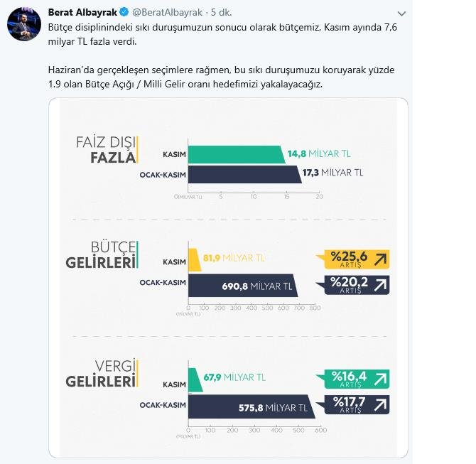
Task: Click the 690,8 milyar TL bar
Action: 243,286
